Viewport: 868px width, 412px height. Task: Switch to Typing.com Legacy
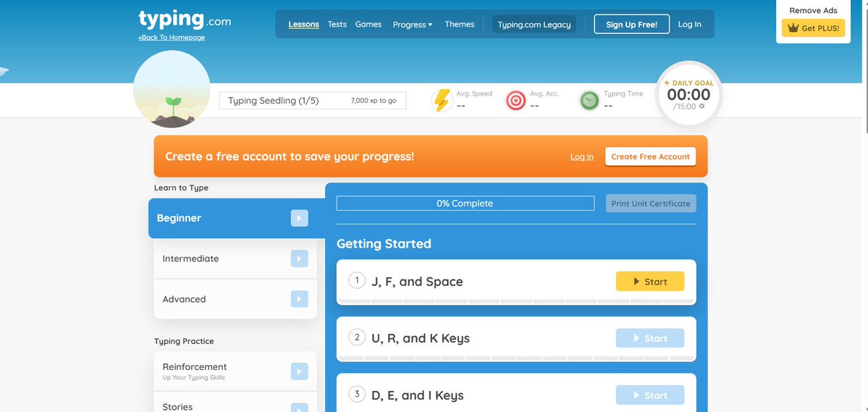coord(534,25)
